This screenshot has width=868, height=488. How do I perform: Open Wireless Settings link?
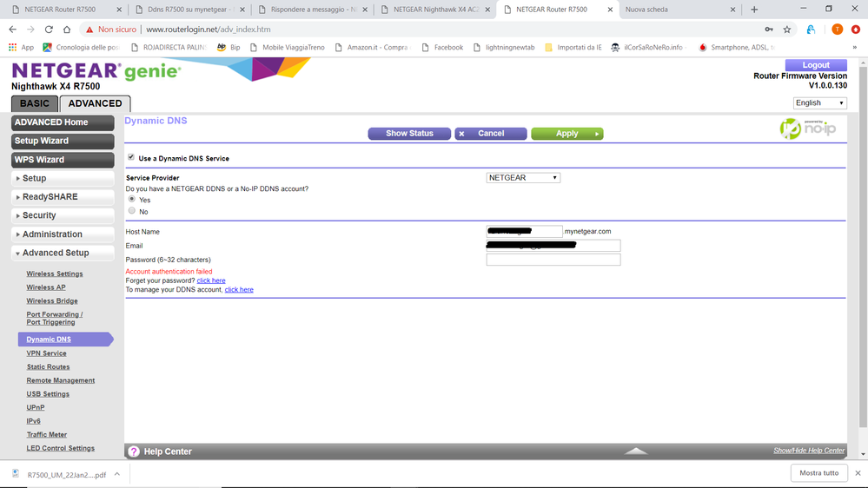55,274
